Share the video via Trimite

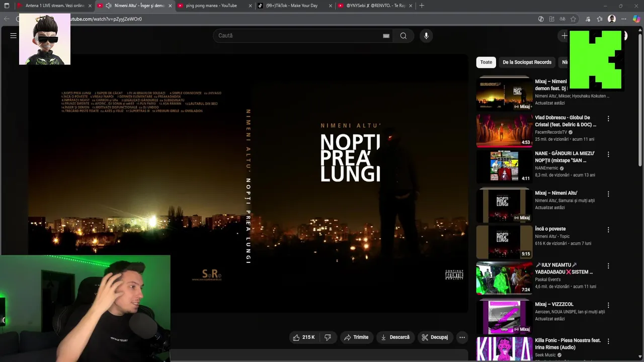pos(356,337)
